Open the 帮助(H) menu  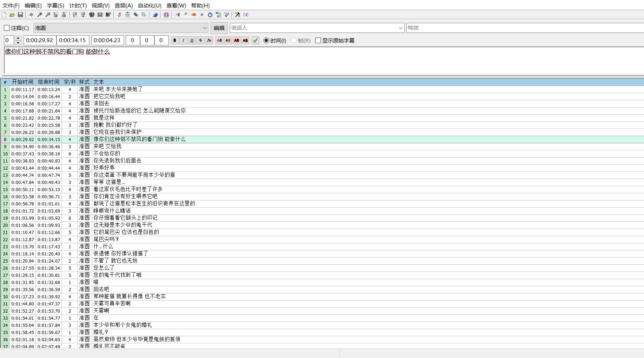[x=200, y=6]
